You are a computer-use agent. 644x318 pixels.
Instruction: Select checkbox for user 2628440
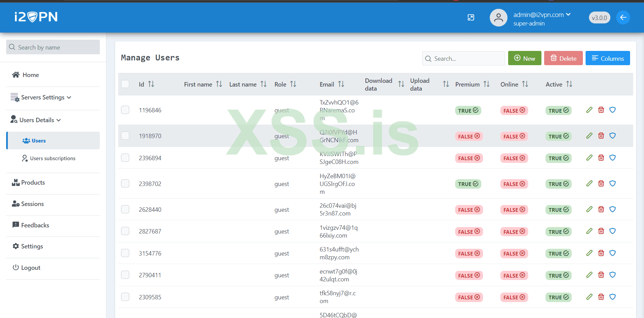coord(125,209)
